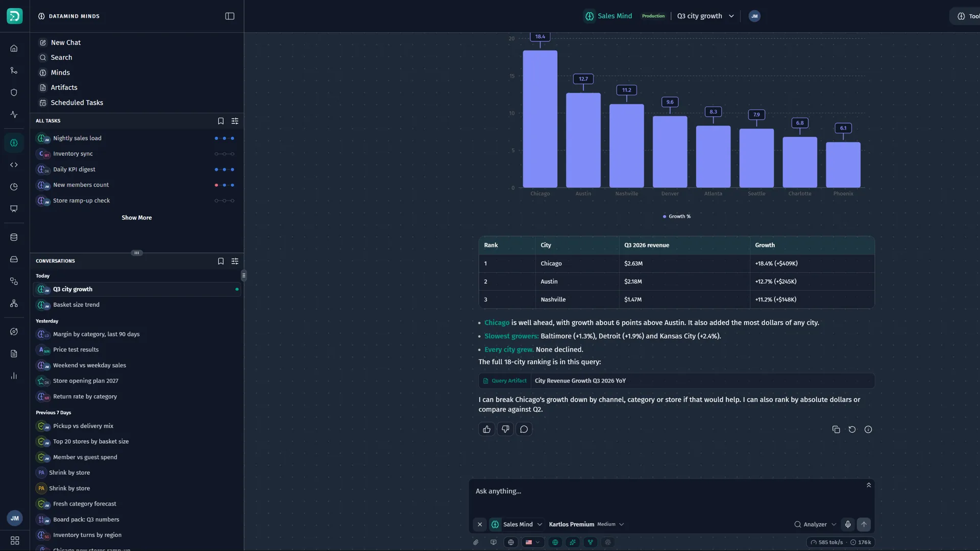Open the database icon in left rail
The height and width of the screenshot is (551, 980).
click(14, 238)
